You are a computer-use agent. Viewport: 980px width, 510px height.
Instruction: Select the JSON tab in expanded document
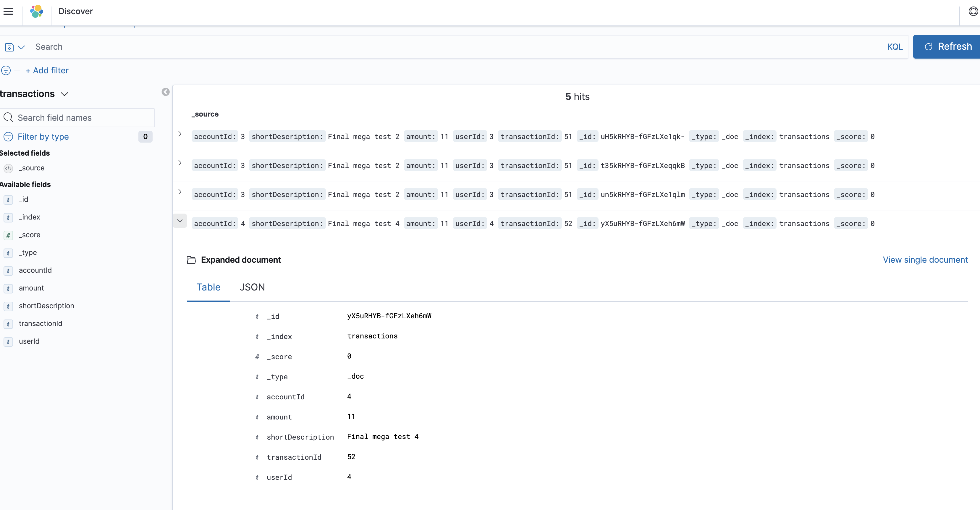pyautogui.click(x=252, y=287)
